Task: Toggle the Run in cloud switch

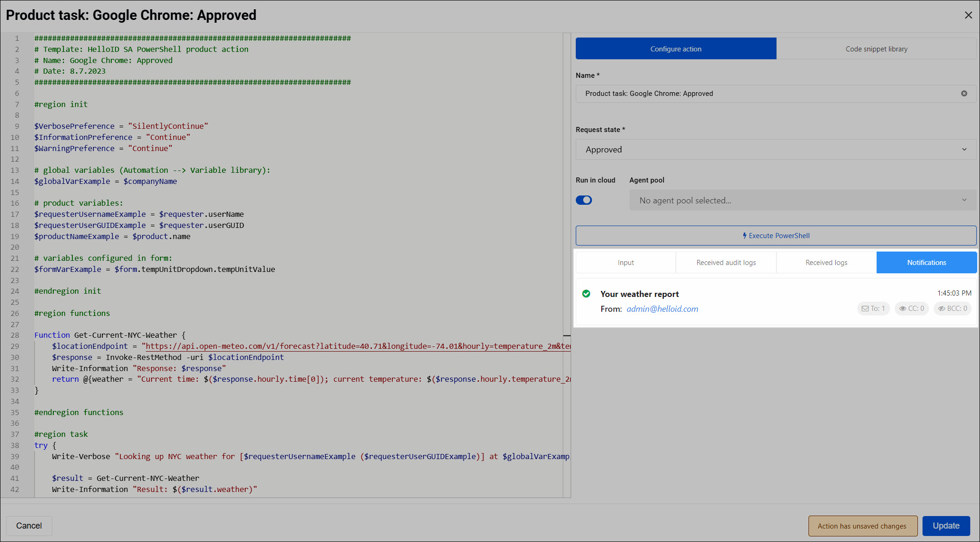Action: pyautogui.click(x=584, y=200)
